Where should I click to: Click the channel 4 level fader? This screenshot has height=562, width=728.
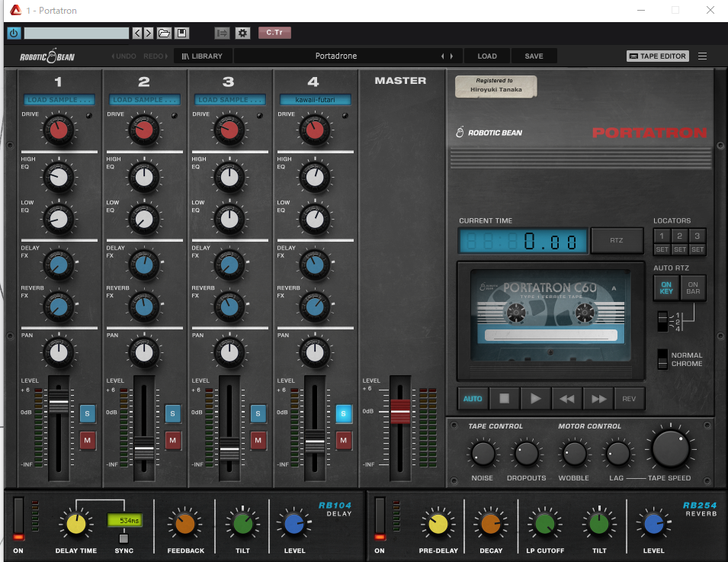[315, 442]
